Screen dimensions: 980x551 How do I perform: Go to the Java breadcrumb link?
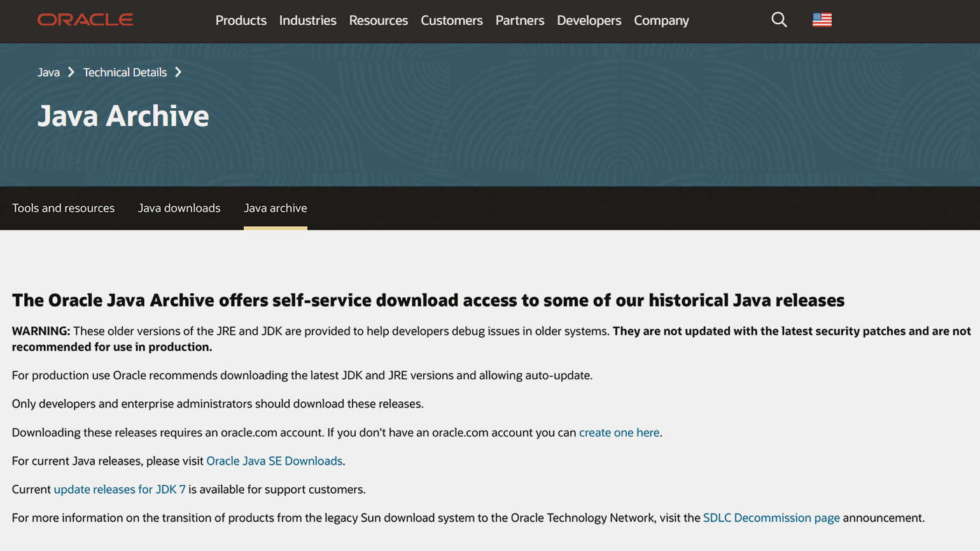[x=48, y=73]
